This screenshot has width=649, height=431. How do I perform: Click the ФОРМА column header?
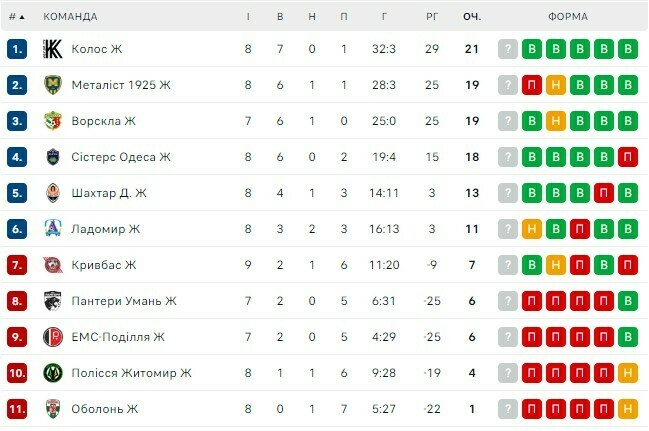click(x=568, y=17)
